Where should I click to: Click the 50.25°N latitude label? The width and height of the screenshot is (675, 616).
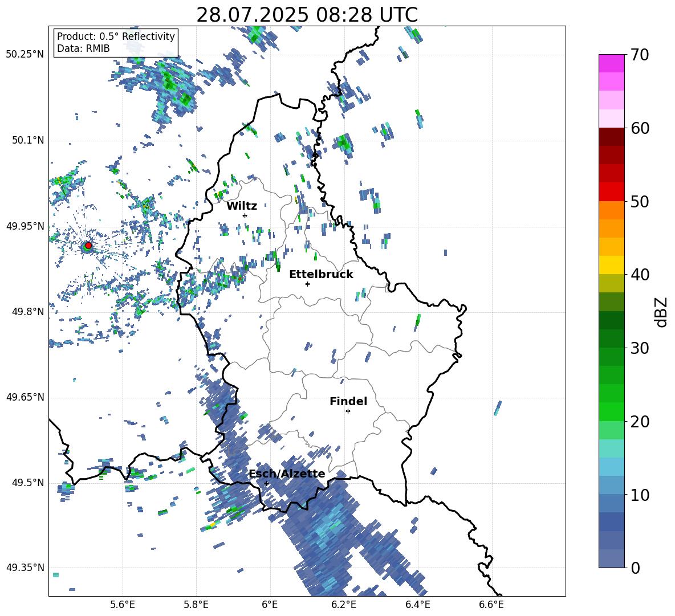point(25,54)
